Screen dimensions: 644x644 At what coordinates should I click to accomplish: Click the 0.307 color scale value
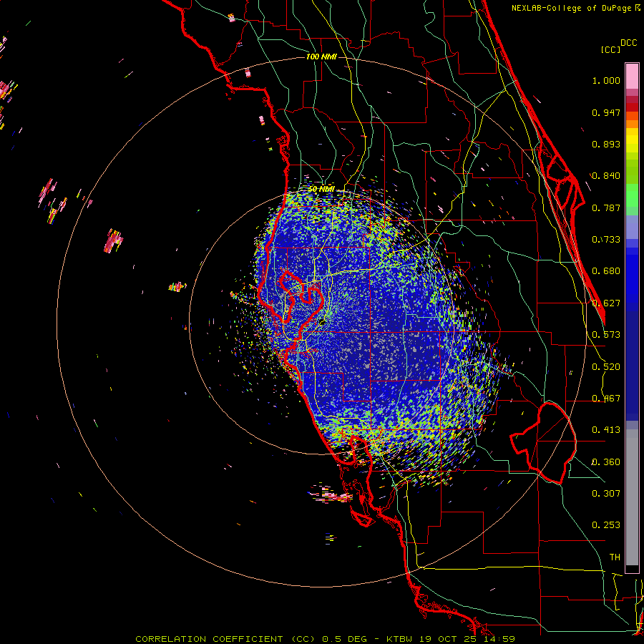[x=606, y=493]
